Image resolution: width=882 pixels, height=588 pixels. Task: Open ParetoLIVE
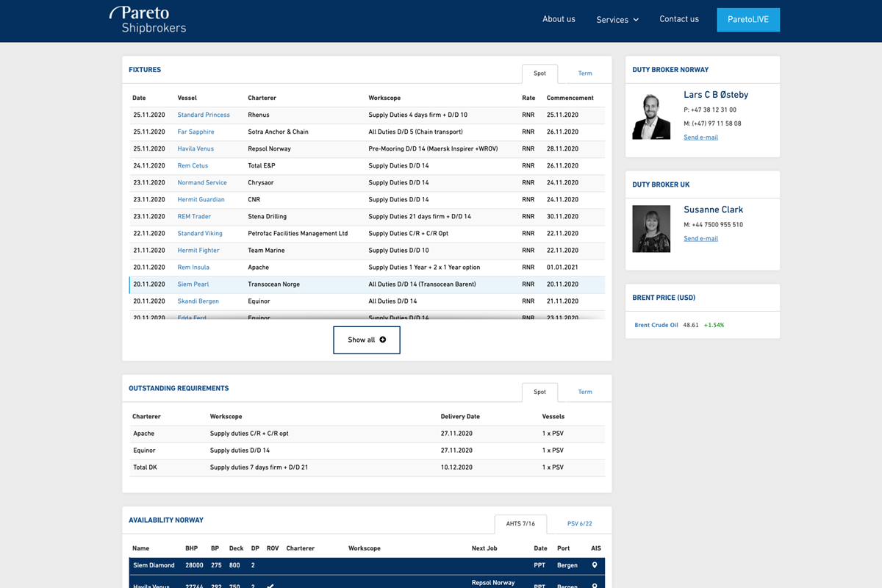click(748, 20)
